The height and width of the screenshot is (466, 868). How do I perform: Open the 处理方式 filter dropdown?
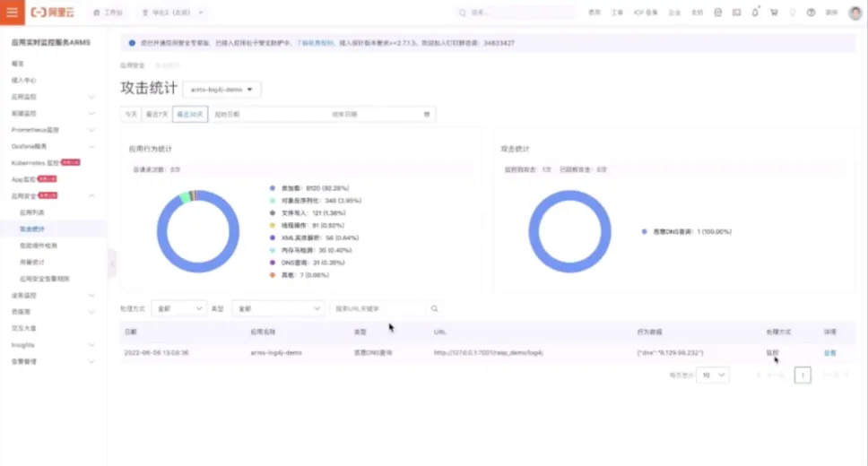178,308
